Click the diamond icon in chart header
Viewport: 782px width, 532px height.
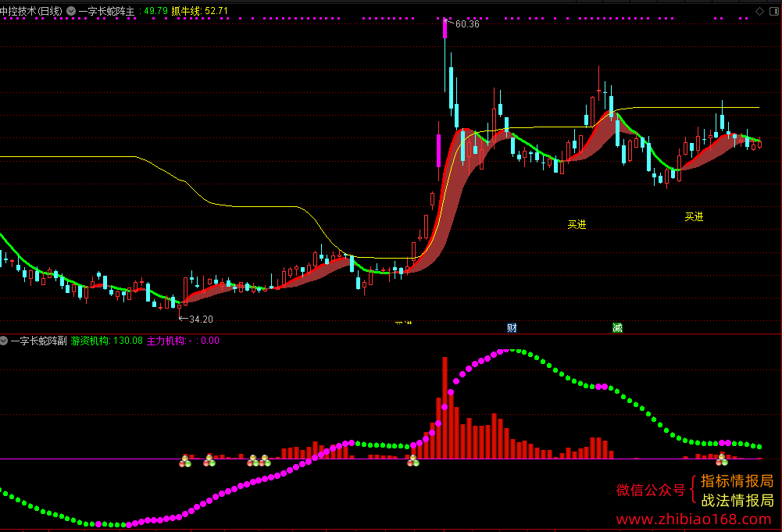759,11
